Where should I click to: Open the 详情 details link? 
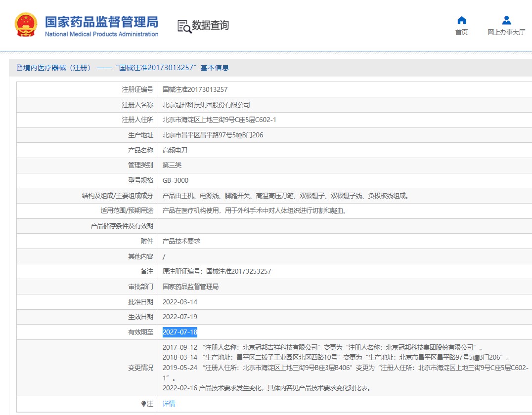point(169,404)
